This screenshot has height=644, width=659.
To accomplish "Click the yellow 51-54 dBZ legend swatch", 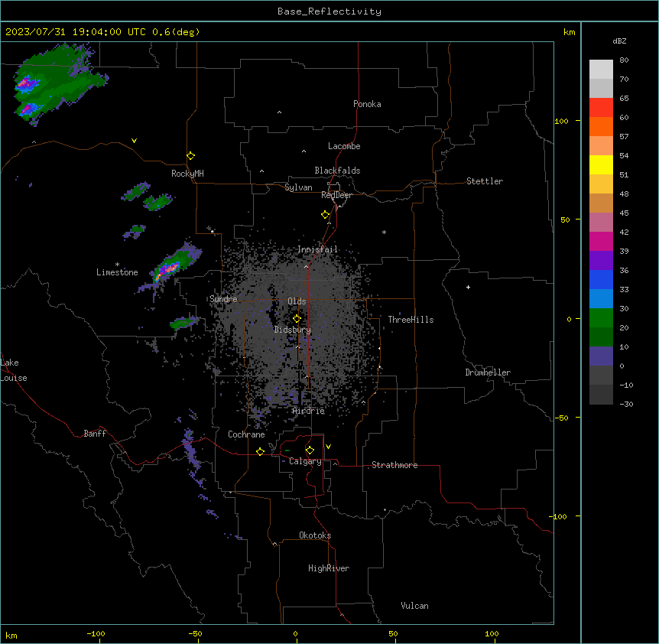I will (601, 164).
